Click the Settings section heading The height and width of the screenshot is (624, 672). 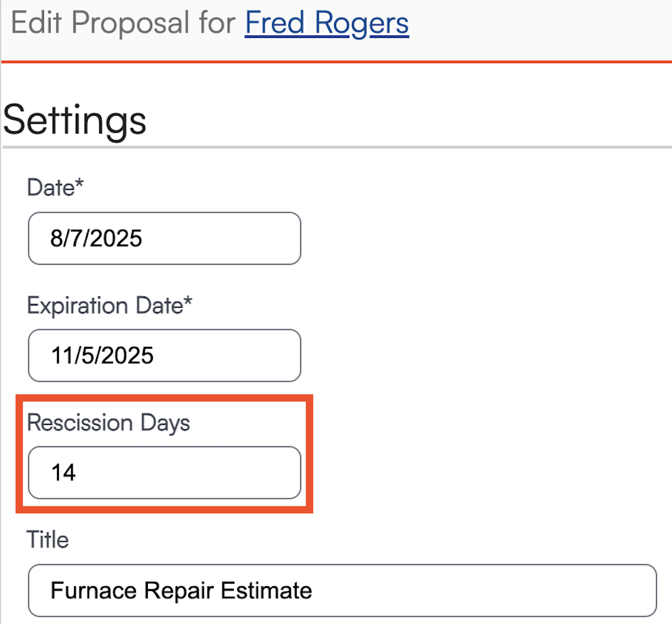(x=75, y=120)
